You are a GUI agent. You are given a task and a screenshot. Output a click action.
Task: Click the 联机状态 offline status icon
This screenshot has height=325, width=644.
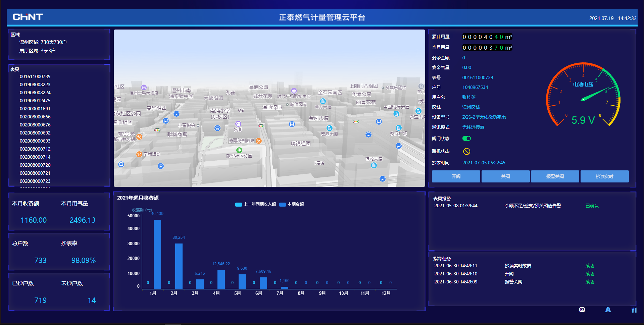coord(466,151)
